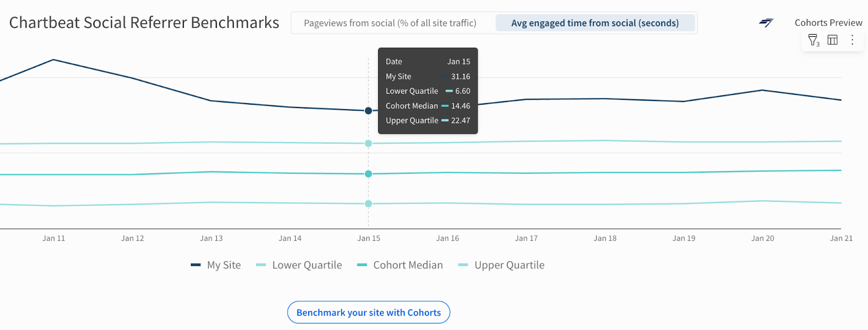The height and width of the screenshot is (330, 868).
Task: Toggle Cohort Median series in legend
Action: pyautogui.click(x=407, y=265)
